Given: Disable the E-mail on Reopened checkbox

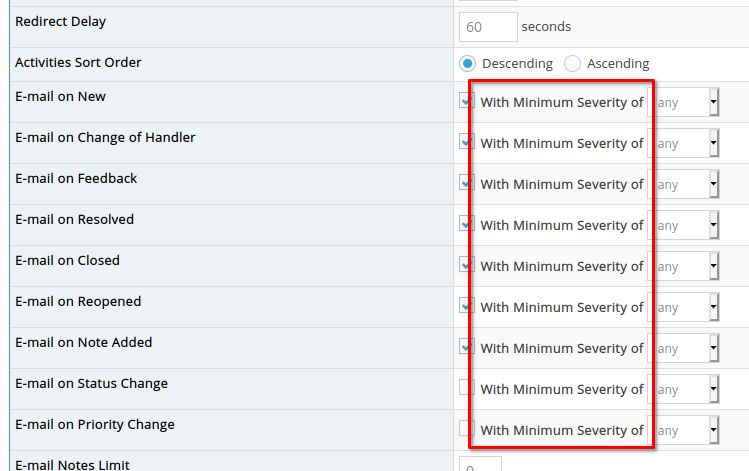Looking at the screenshot, I should tap(465, 306).
